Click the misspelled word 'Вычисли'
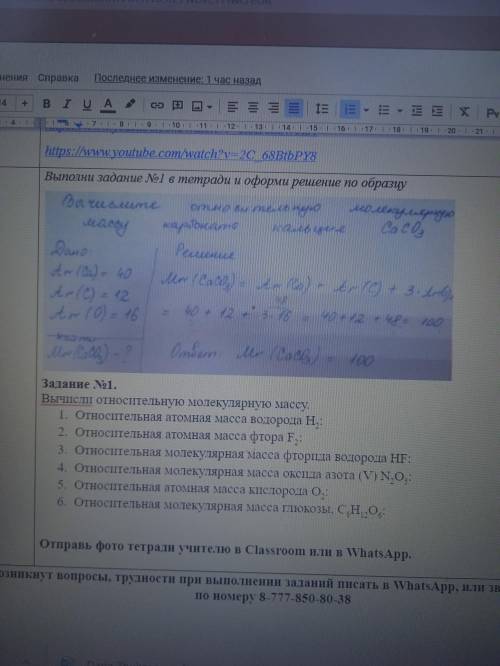Image resolution: width=500 pixels, height=666 pixels. 67,400
